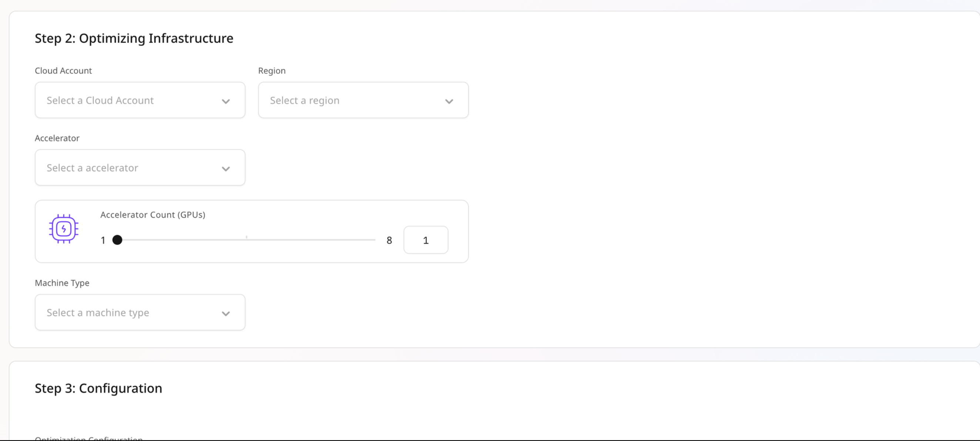
Task: Select the 'Select a region' placeholder text
Action: point(304,100)
